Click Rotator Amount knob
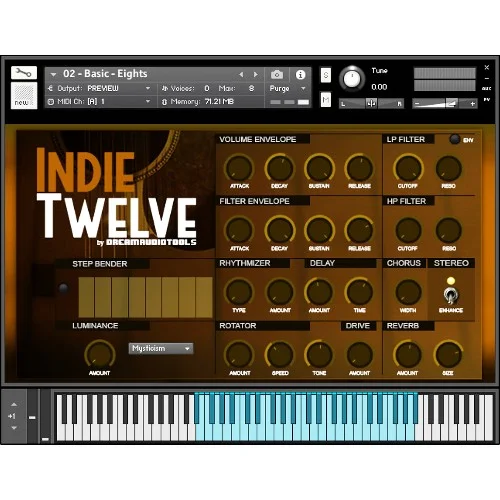The height and width of the screenshot is (500, 500). point(239,355)
